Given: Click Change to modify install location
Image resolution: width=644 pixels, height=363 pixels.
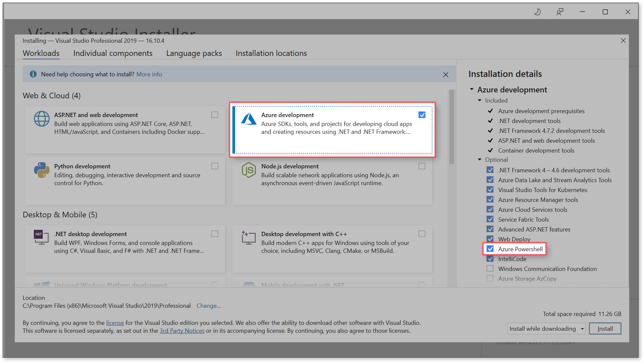Looking at the screenshot, I should 208,305.
